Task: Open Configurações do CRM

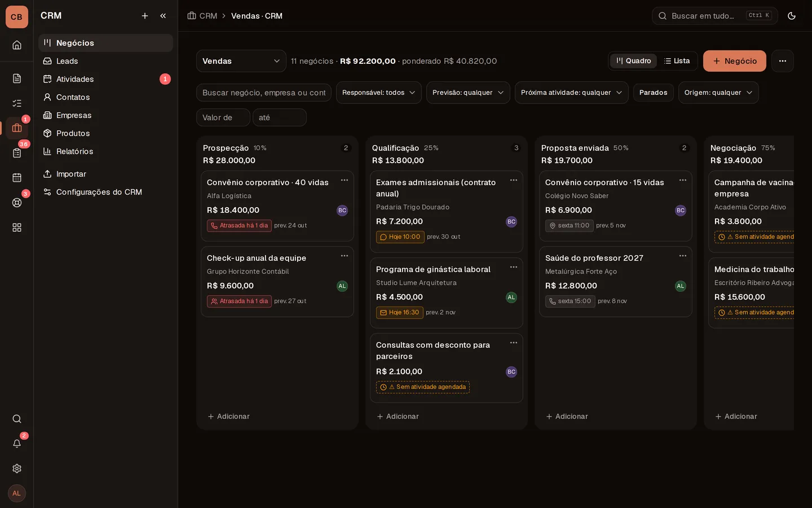Action: 105,192
